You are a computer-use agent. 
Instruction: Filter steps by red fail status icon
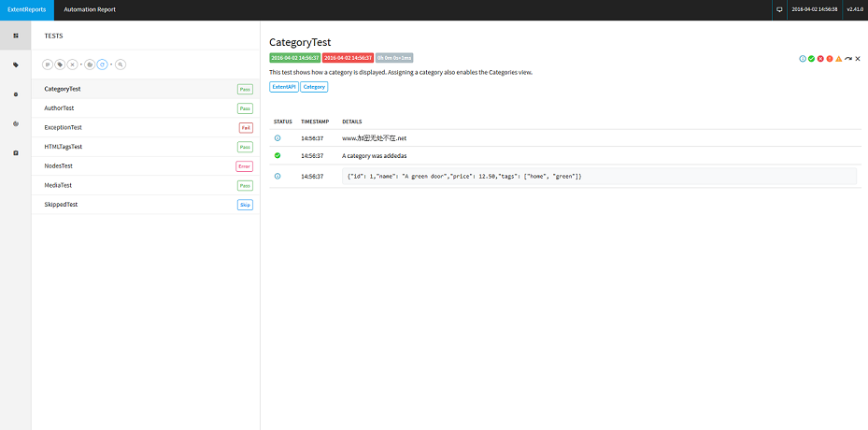tap(820, 59)
